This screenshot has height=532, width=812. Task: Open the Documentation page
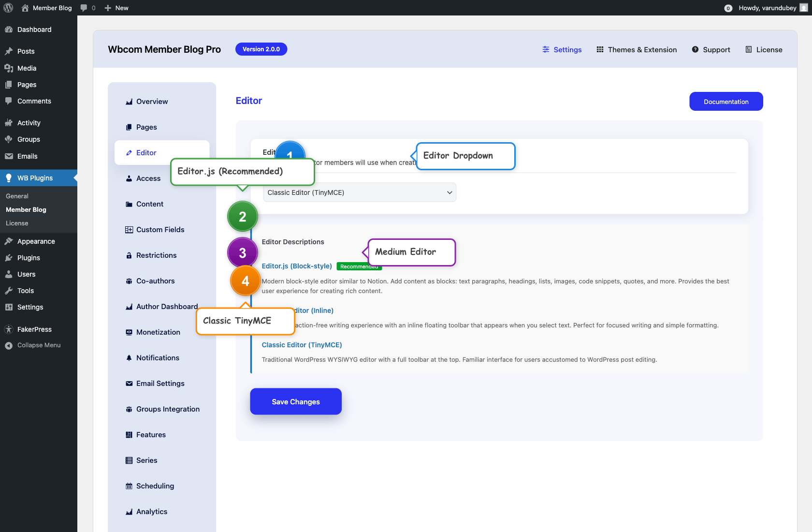pyautogui.click(x=726, y=101)
